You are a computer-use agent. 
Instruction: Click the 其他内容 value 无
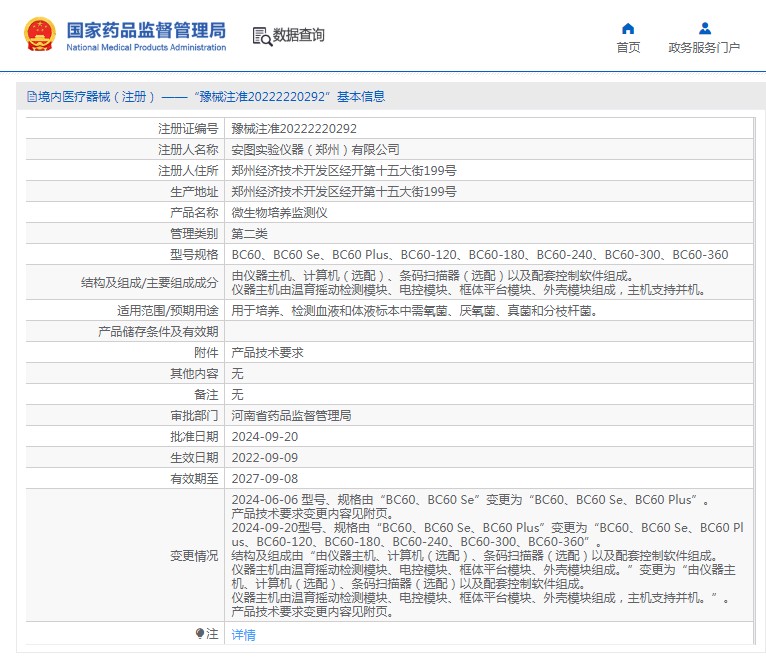[x=237, y=374]
